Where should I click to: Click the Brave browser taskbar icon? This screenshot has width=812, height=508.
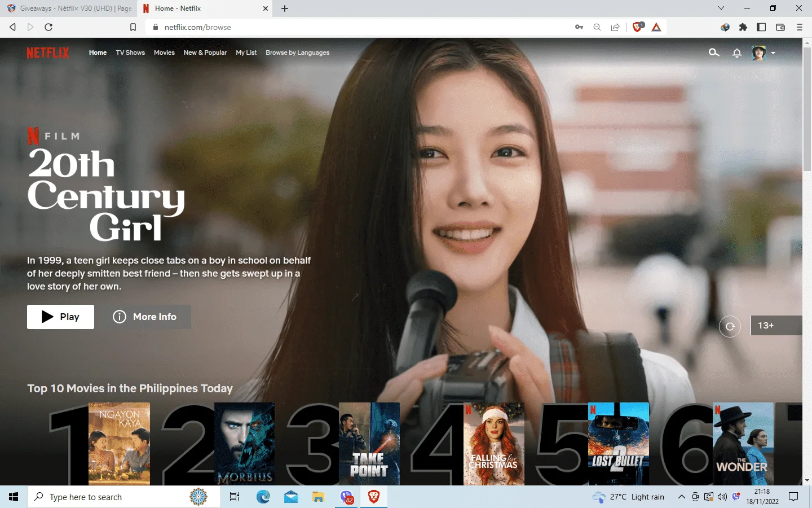click(x=373, y=497)
